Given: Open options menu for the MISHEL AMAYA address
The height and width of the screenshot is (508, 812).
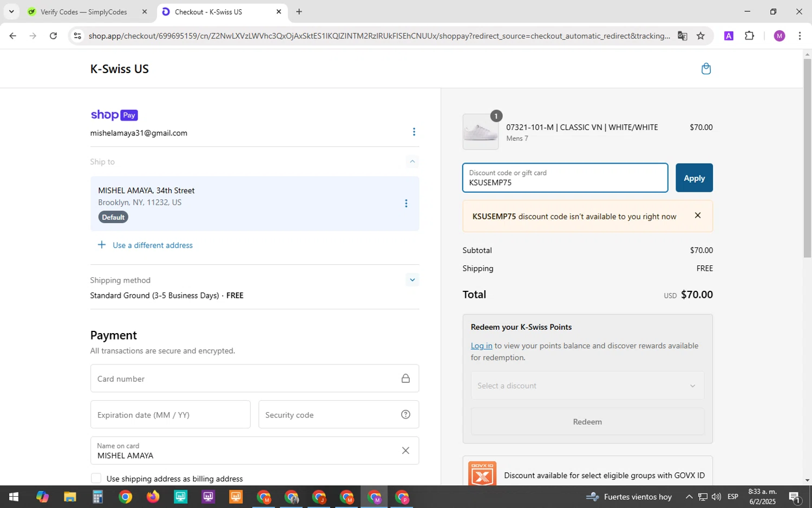Looking at the screenshot, I should click(x=406, y=204).
